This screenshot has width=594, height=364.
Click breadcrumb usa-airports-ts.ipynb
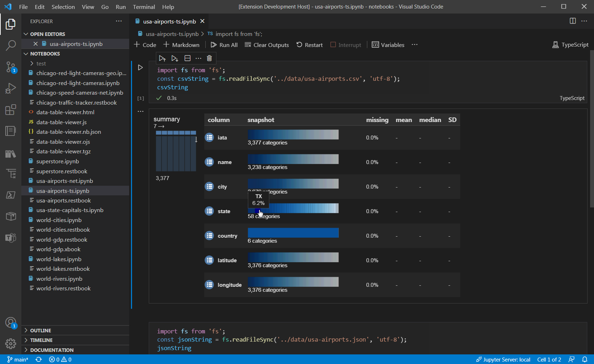[x=172, y=34]
